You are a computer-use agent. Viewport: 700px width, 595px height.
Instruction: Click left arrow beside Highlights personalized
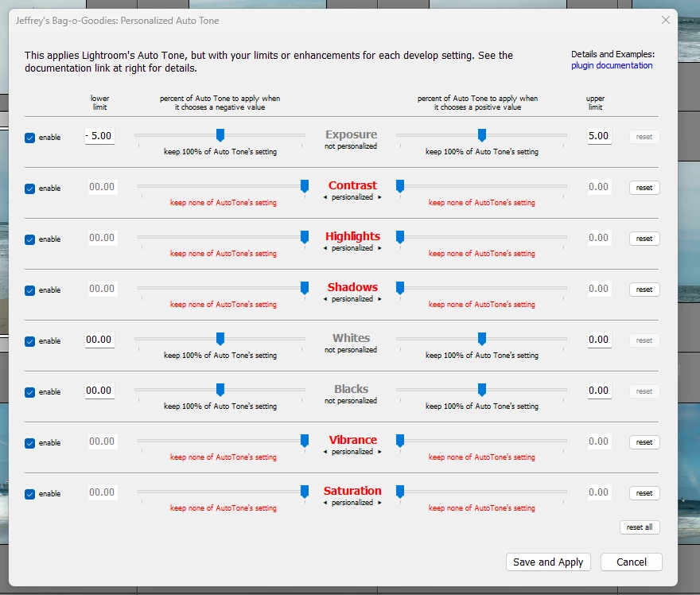pyautogui.click(x=325, y=248)
